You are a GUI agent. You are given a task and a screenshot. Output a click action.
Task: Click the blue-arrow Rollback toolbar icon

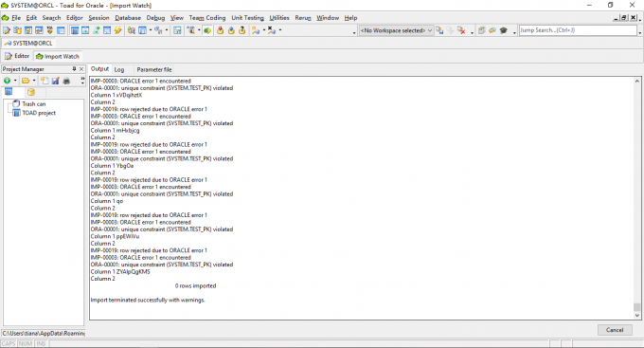pos(231,30)
